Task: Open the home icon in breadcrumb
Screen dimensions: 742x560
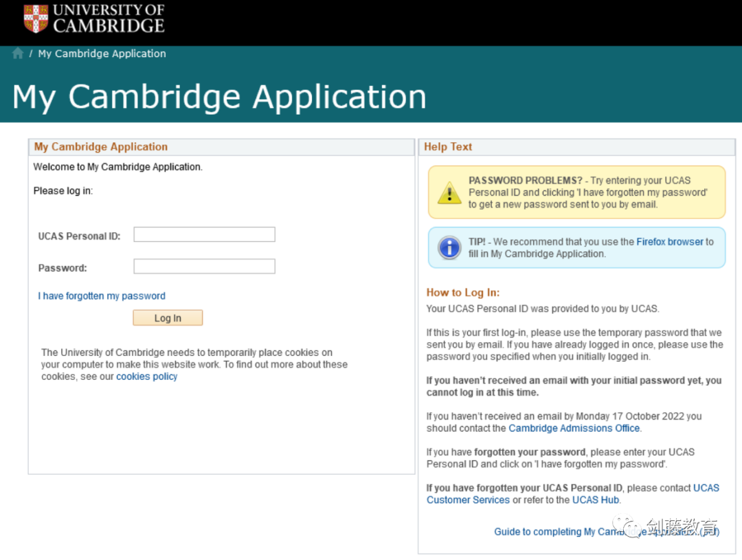Action: pyautogui.click(x=18, y=53)
